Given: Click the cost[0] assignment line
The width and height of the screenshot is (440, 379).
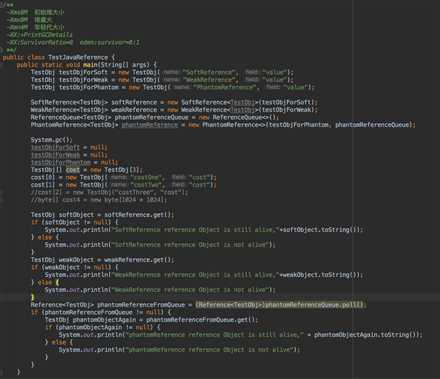Looking at the screenshot, I should pos(123,177).
